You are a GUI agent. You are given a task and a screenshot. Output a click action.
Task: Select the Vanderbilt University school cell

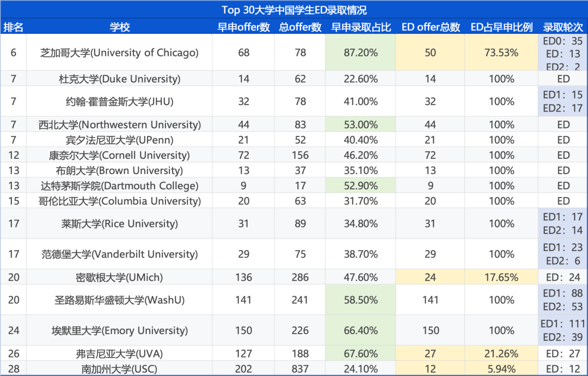pyautogui.click(x=119, y=254)
